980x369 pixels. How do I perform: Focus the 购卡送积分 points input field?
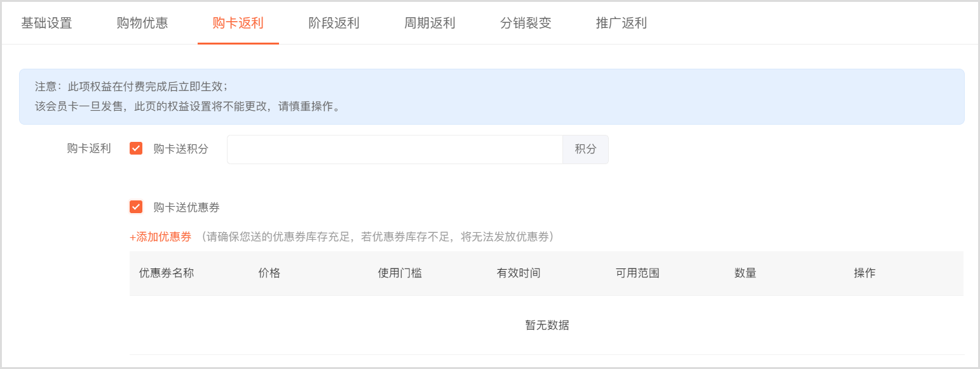[x=394, y=150]
